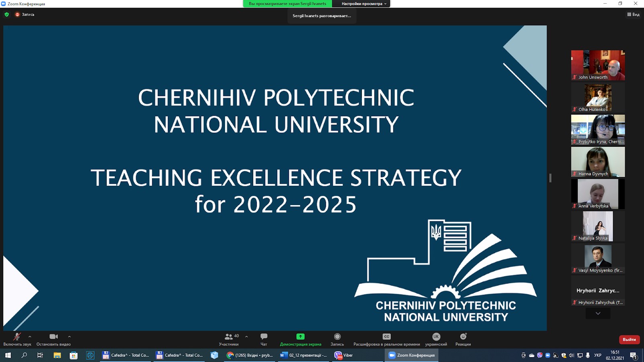The width and height of the screenshot is (644, 362).
Task: Expand audio options arrow beside microphone
Action: click(30, 337)
